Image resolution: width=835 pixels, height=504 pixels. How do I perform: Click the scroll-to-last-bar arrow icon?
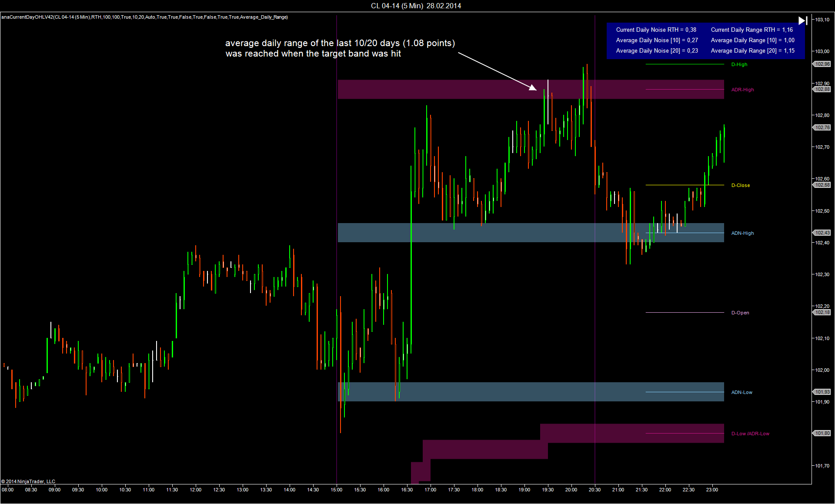point(803,20)
